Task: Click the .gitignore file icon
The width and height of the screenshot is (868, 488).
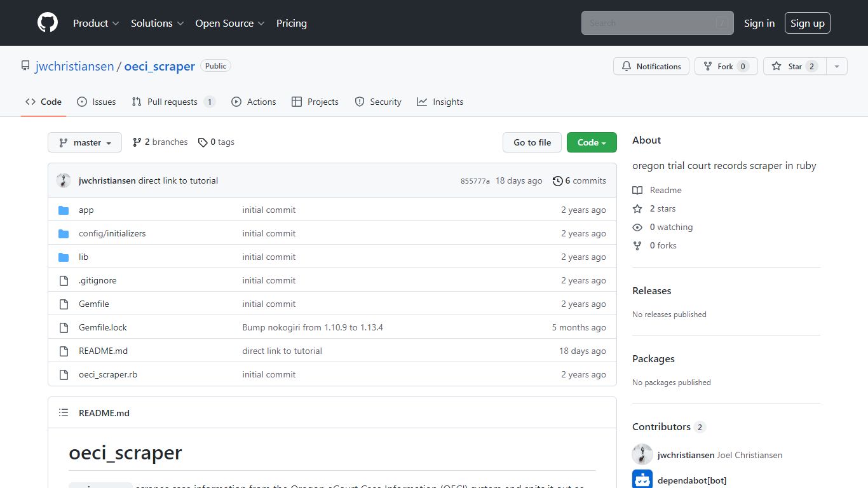Action: [64, 280]
